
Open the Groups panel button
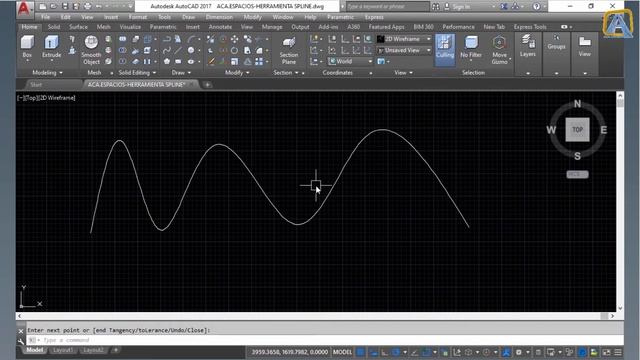[x=556, y=42]
